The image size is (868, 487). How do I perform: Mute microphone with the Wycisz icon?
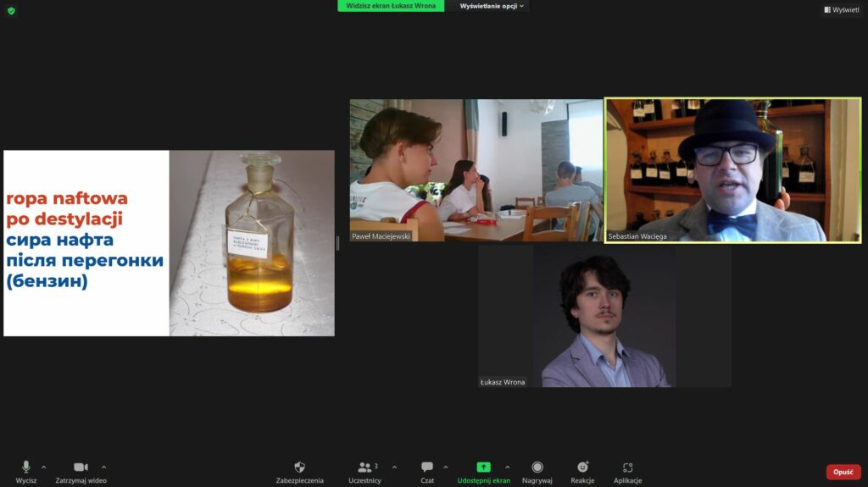pyautogui.click(x=25, y=468)
